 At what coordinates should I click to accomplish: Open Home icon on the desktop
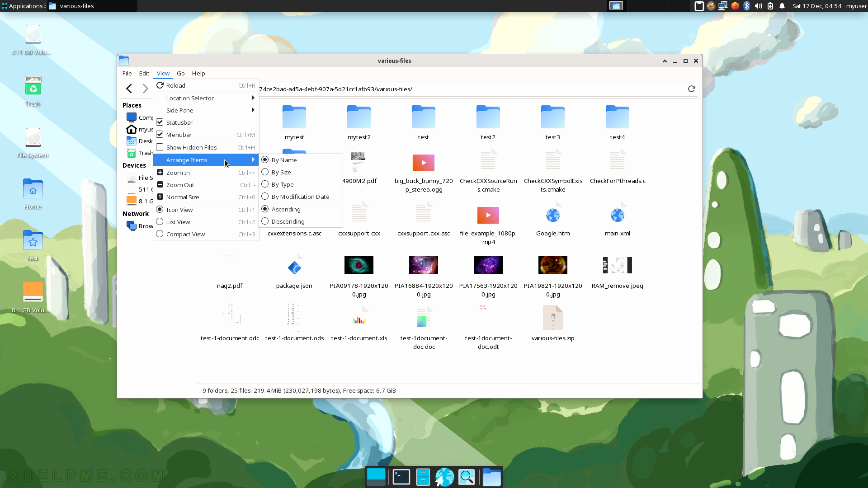pyautogui.click(x=33, y=189)
